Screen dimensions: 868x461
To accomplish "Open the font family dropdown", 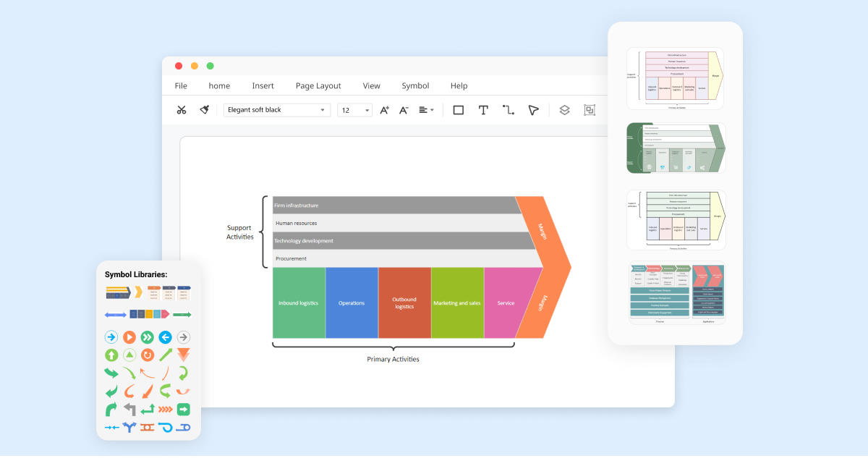I will coord(277,109).
